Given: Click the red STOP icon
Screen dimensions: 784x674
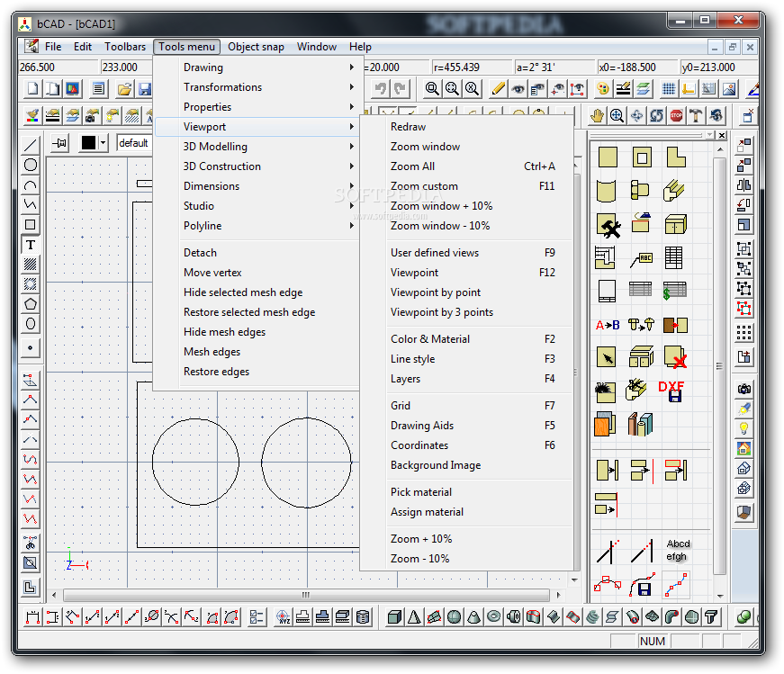Looking at the screenshot, I should [x=676, y=116].
